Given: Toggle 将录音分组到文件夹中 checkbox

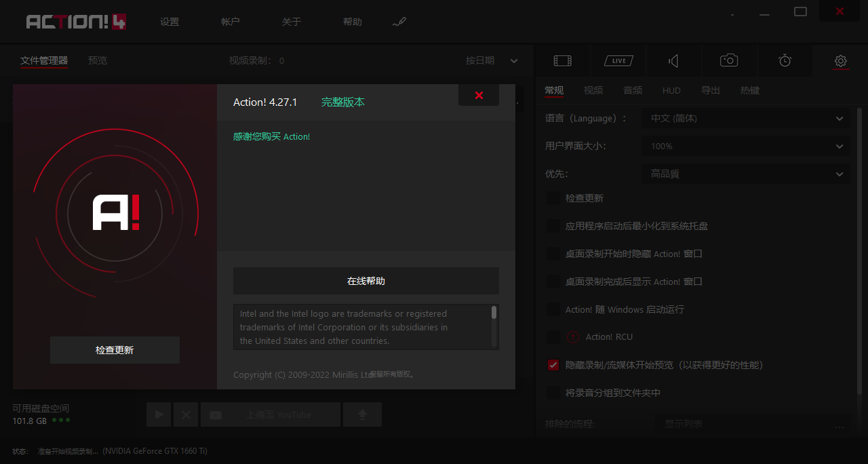Looking at the screenshot, I should [x=553, y=393].
